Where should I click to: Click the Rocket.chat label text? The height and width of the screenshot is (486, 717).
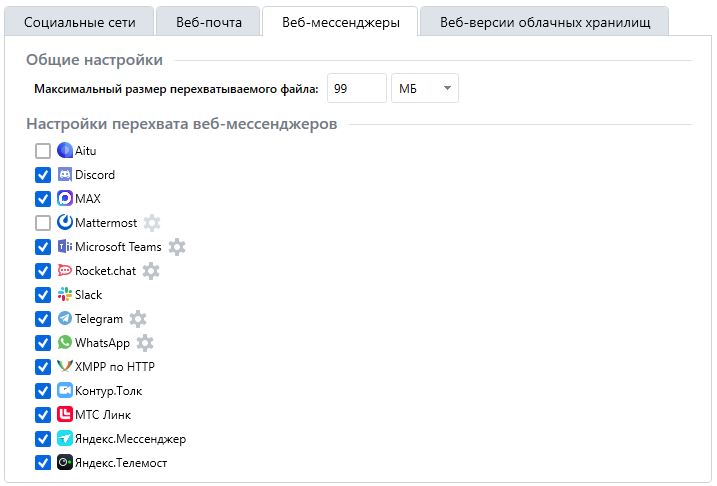(x=105, y=271)
